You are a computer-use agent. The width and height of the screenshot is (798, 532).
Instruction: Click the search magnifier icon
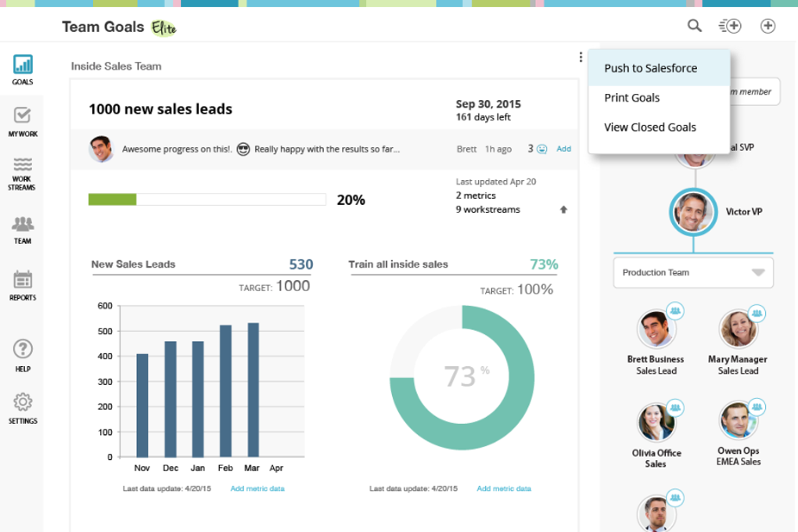click(x=694, y=25)
